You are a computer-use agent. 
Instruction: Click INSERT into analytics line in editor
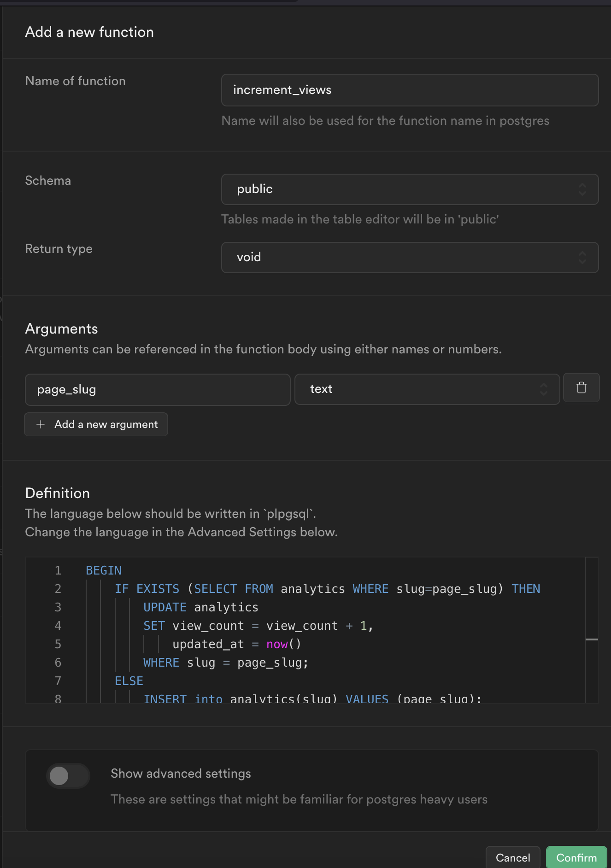312,698
